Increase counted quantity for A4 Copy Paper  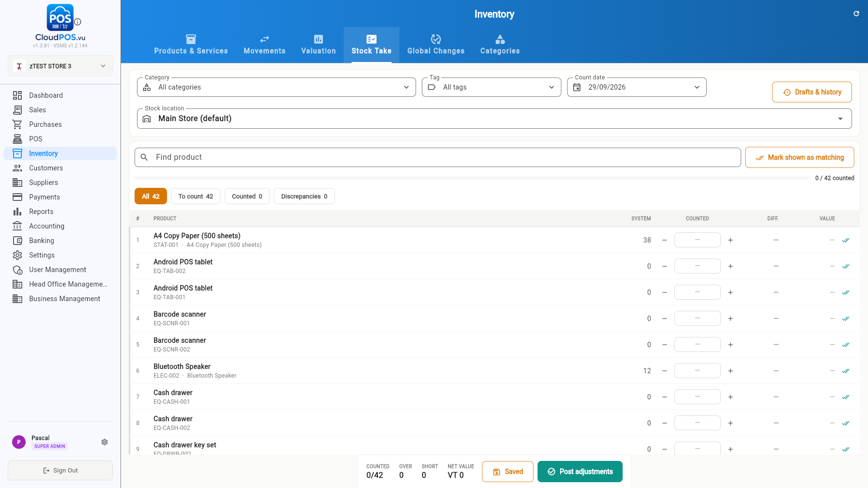click(731, 240)
